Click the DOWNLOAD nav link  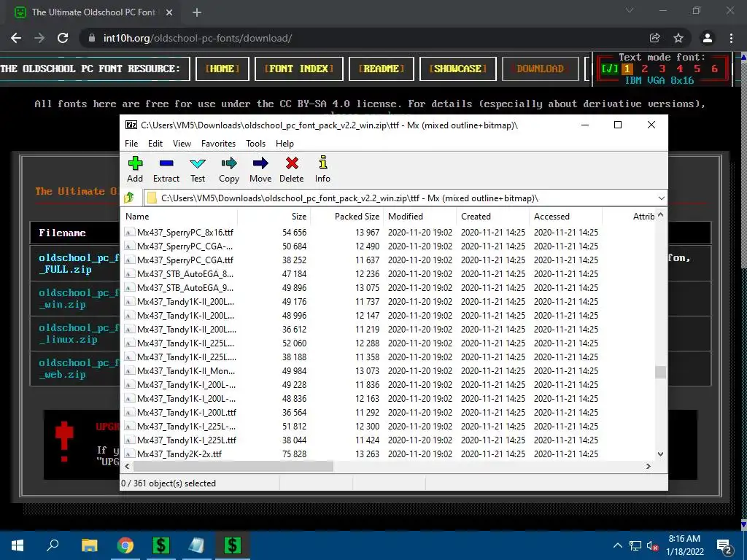pos(541,69)
